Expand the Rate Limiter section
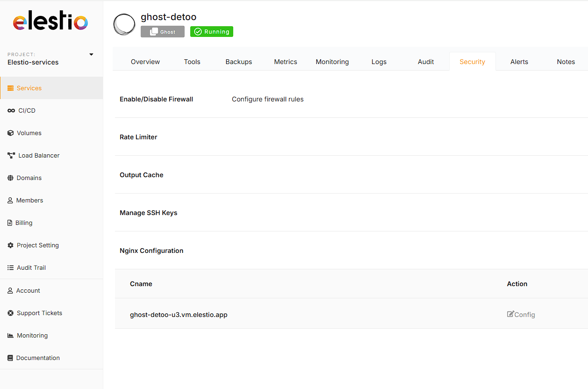588x389 pixels. click(138, 137)
